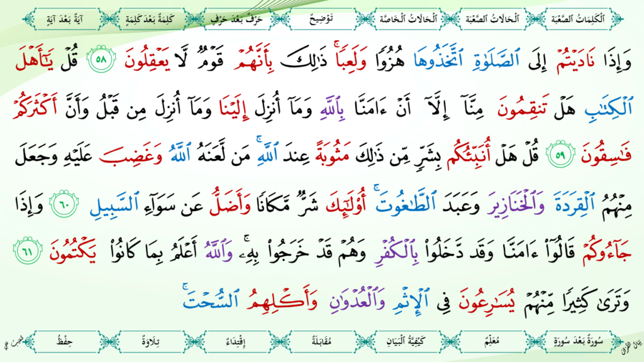This screenshot has height=362, width=644.
Task: Click verse marker ٦٠
Action: (64, 204)
